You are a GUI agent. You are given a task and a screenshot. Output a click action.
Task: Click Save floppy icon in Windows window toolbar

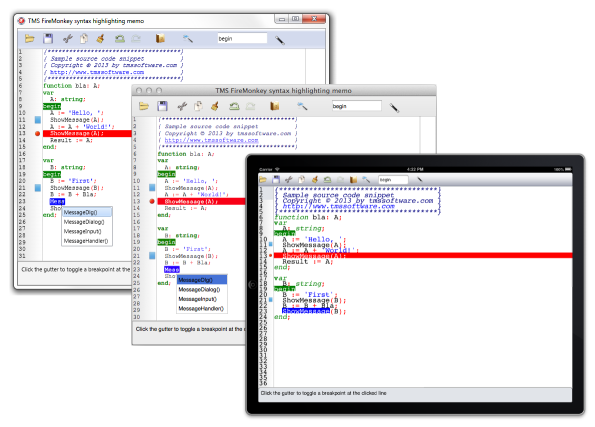[x=48, y=38]
